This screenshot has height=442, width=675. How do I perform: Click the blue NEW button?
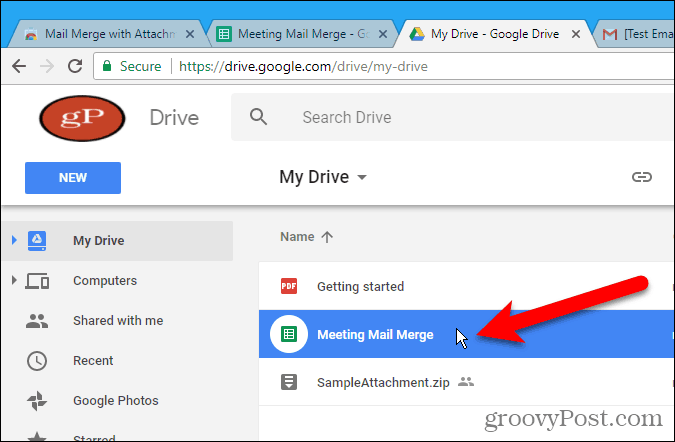coord(73,178)
